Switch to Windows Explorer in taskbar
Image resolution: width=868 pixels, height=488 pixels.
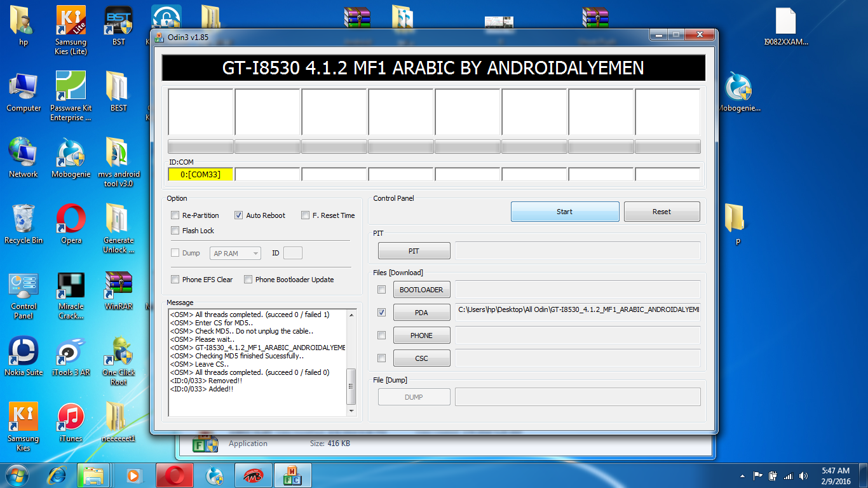click(x=94, y=475)
